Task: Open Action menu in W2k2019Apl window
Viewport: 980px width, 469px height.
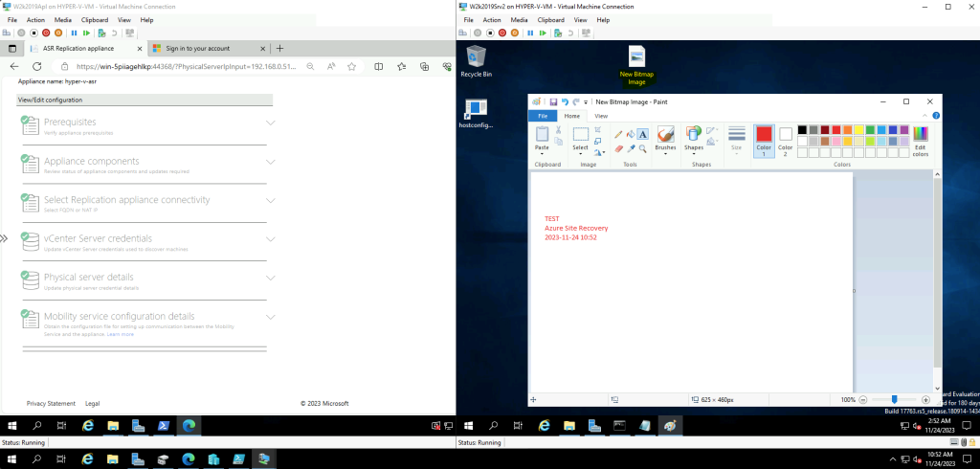Action: point(35,20)
